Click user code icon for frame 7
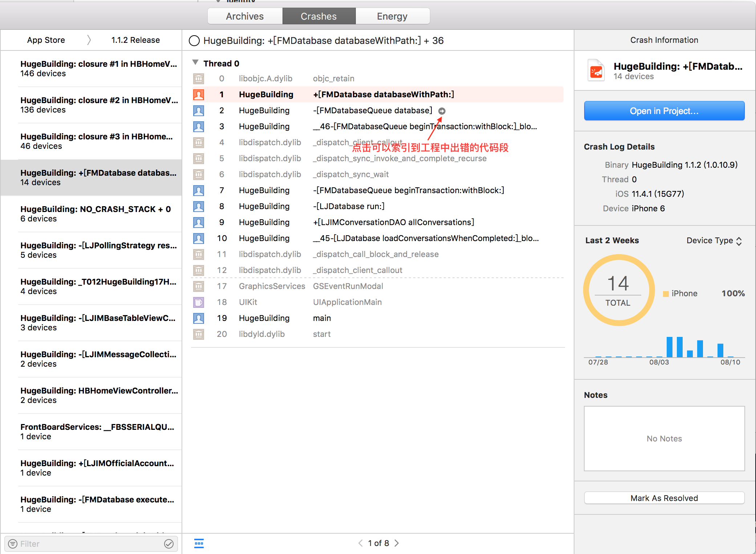 (199, 191)
